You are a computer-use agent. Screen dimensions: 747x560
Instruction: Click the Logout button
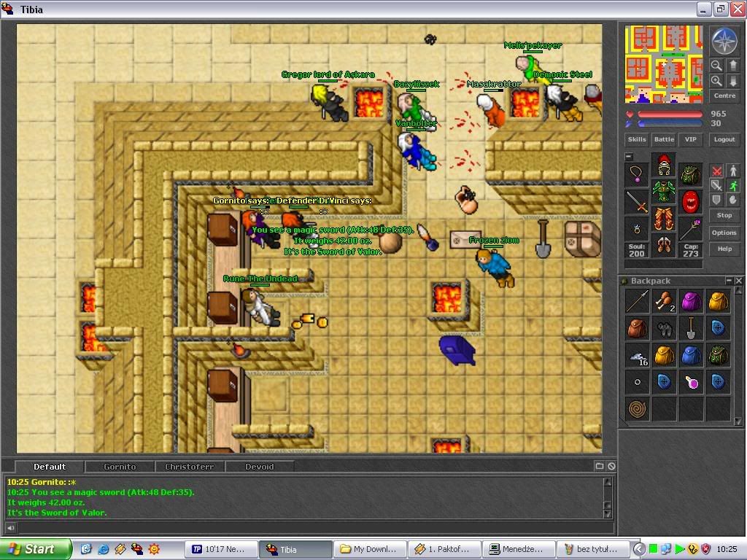click(x=724, y=139)
